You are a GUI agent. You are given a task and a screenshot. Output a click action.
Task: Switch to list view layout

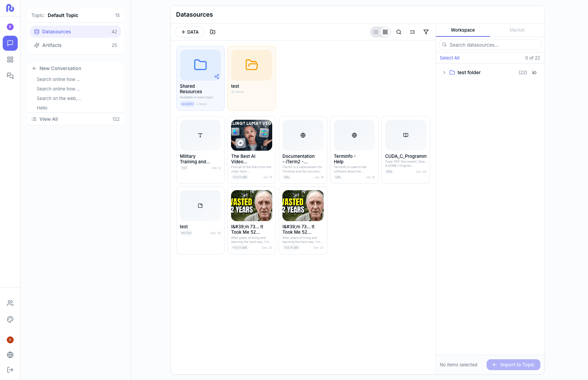pos(376,32)
